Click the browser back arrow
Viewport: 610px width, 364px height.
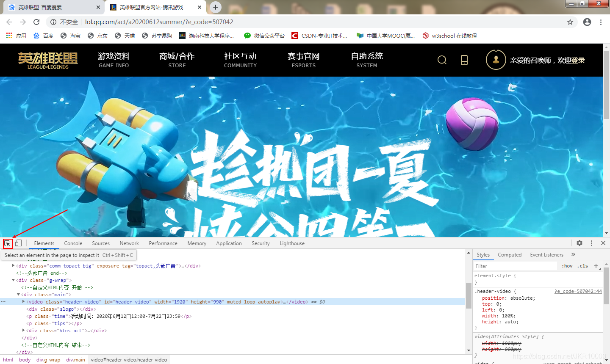point(9,22)
